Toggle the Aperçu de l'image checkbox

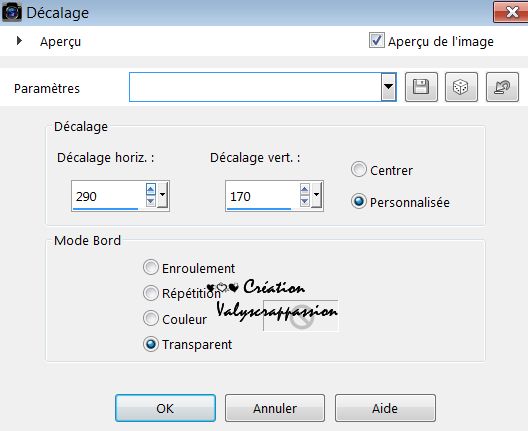pos(376,40)
